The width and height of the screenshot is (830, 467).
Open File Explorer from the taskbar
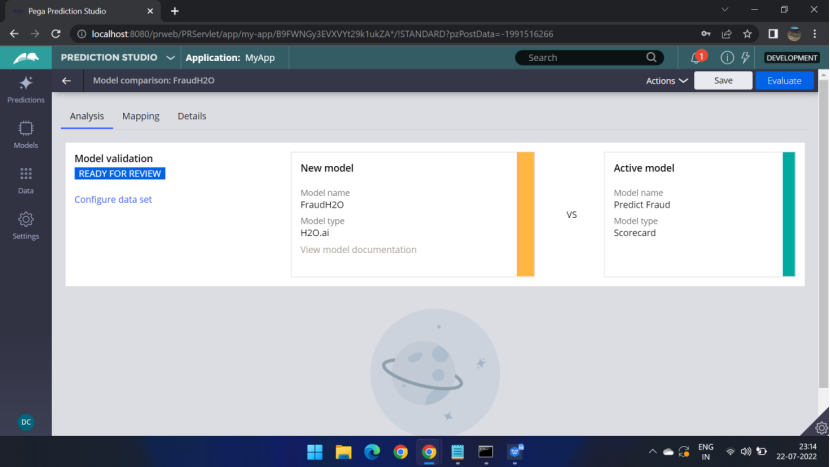344,452
